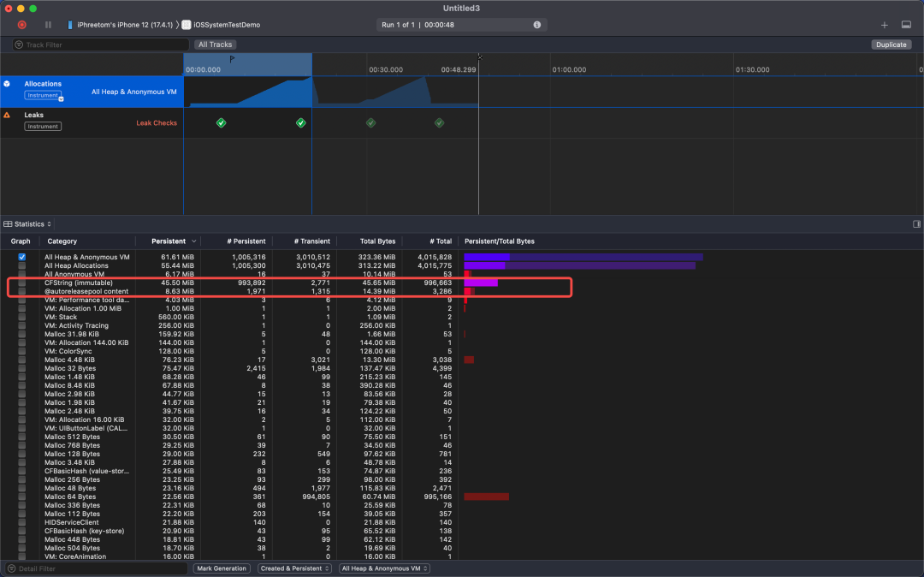Show run info with the info icon
Image resolution: width=924 pixels, height=577 pixels.
536,25
